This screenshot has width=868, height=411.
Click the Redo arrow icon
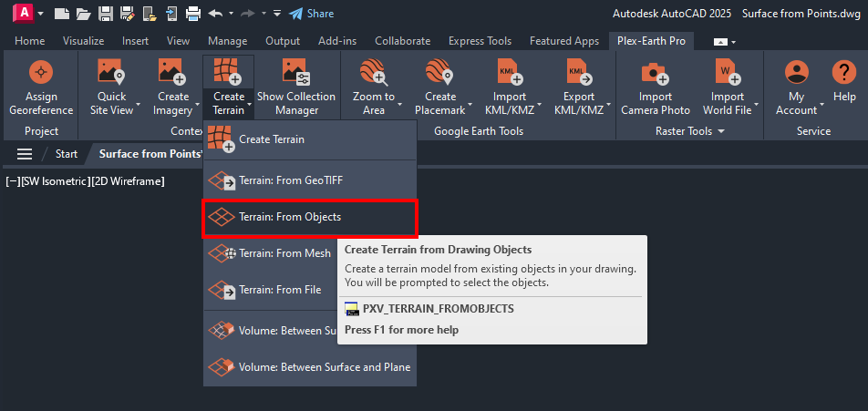pos(248,13)
